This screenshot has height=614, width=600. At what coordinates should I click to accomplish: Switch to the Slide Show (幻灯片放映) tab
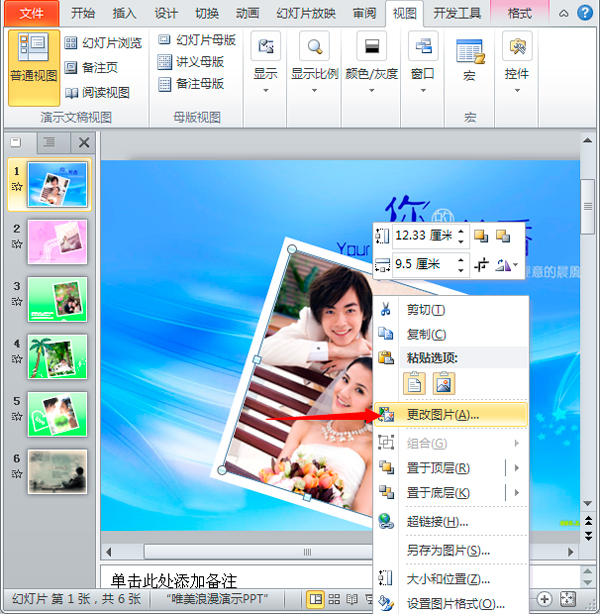point(306,13)
